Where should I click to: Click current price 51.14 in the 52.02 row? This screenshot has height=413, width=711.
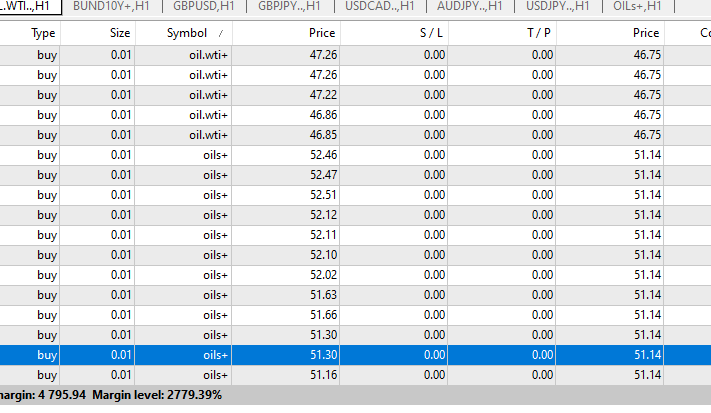pyautogui.click(x=648, y=275)
